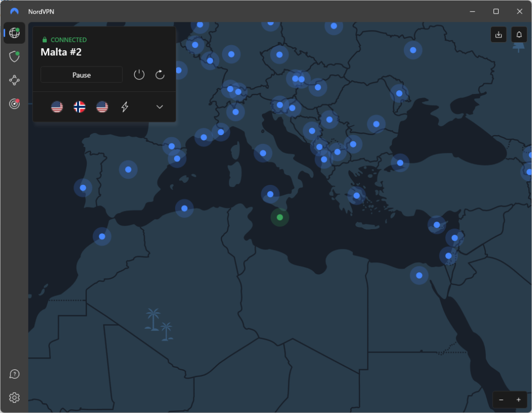The height and width of the screenshot is (413, 532).
Task: Zoom in the map with plus button
Action: (518, 399)
